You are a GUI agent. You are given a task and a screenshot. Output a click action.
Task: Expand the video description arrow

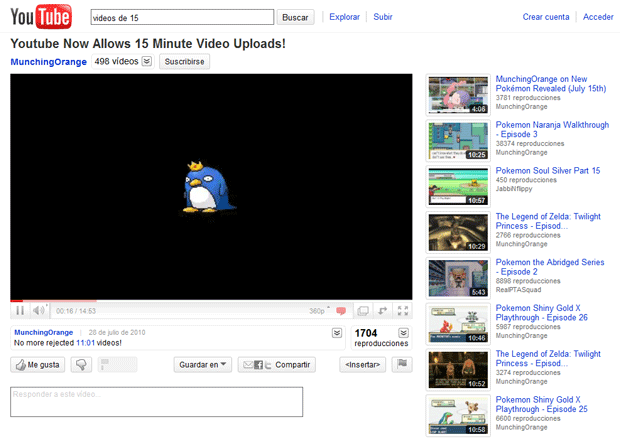point(337,333)
